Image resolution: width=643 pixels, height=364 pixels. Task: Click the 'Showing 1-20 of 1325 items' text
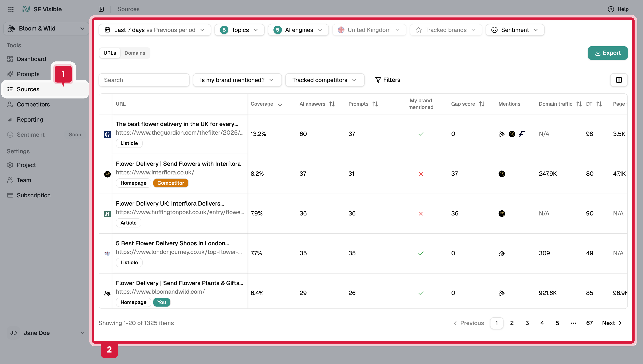click(136, 323)
